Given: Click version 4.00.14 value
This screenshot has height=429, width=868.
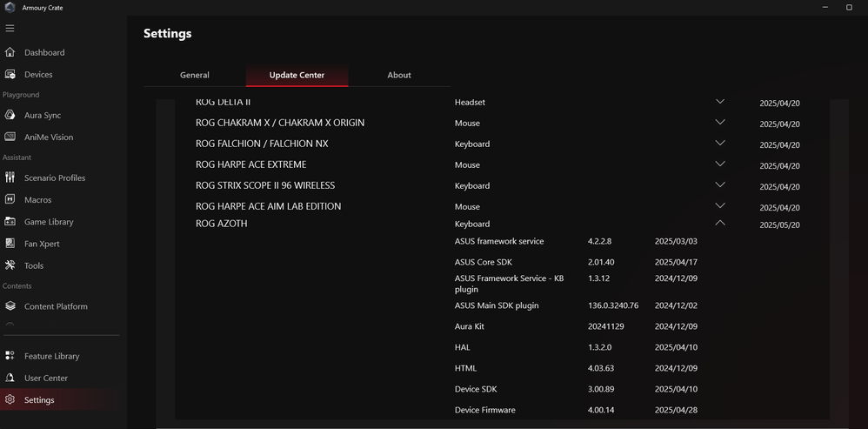Looking at the screenshot, I should pos(601,410).
